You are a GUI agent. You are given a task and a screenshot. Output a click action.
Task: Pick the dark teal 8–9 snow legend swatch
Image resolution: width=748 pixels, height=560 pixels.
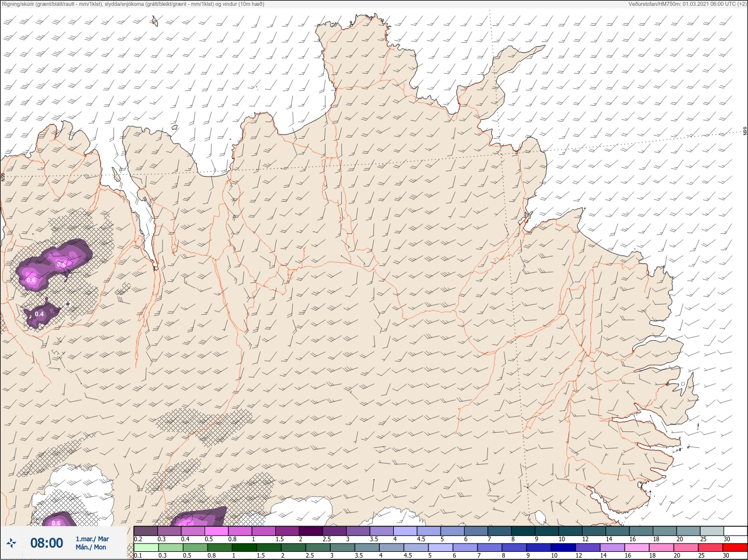click(524, 531)
